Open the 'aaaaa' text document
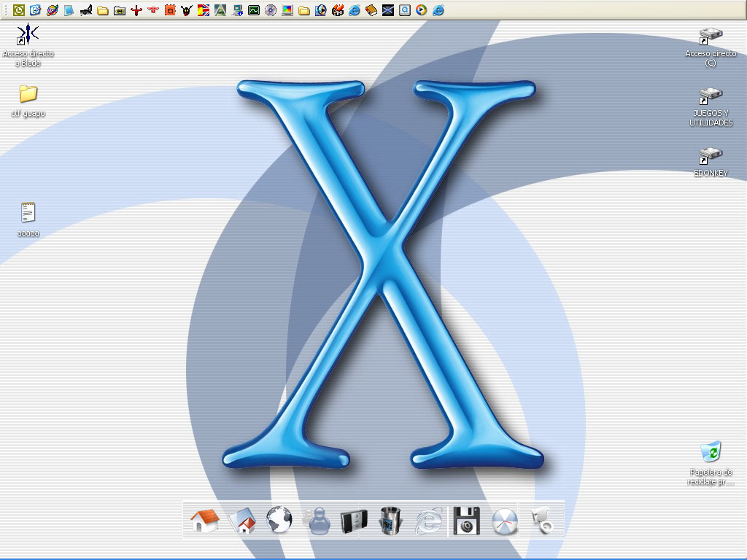 [x=28, y=213]
